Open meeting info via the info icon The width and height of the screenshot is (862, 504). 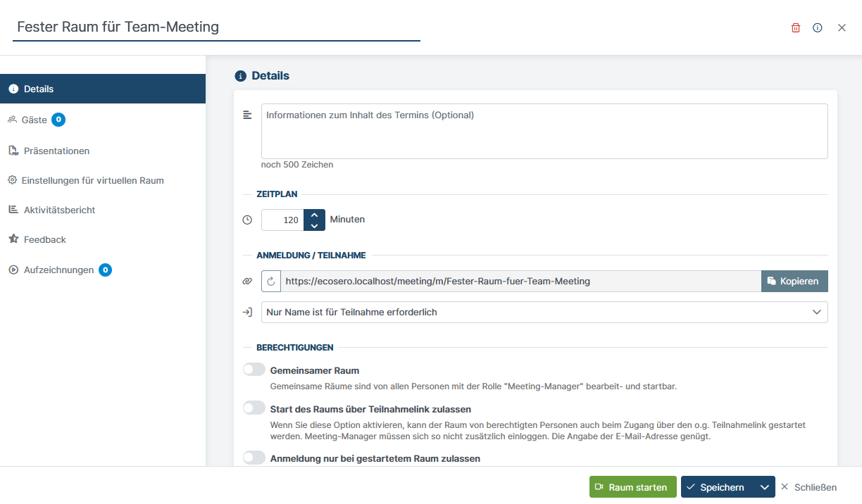point(817,27)
